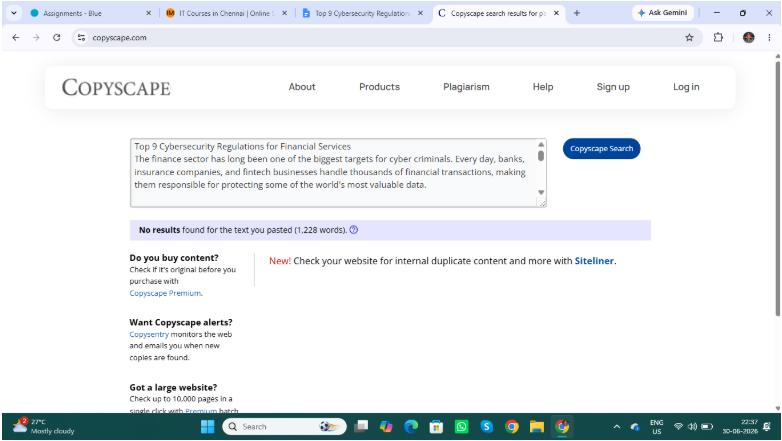Close the Top 9 Cybersecurity Regulations tab
This screenshot has width=782, height=441.
(x=420, y=13)
